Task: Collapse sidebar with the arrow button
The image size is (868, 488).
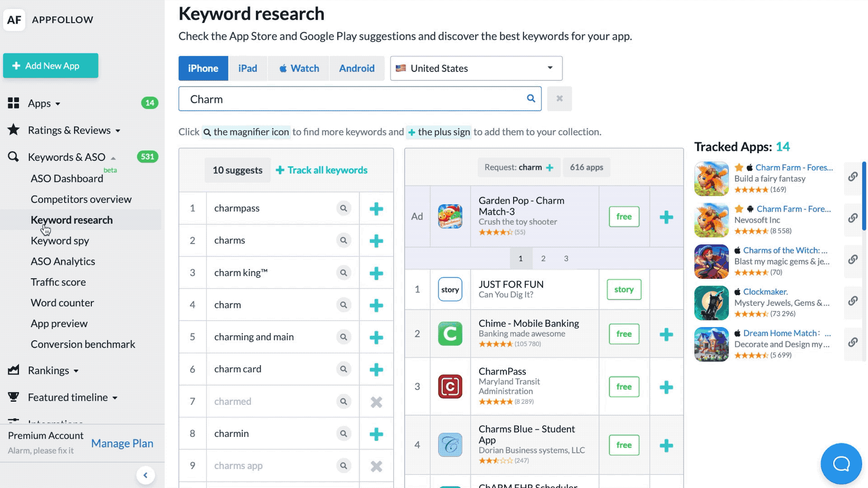Action: [x=146, y=475]
